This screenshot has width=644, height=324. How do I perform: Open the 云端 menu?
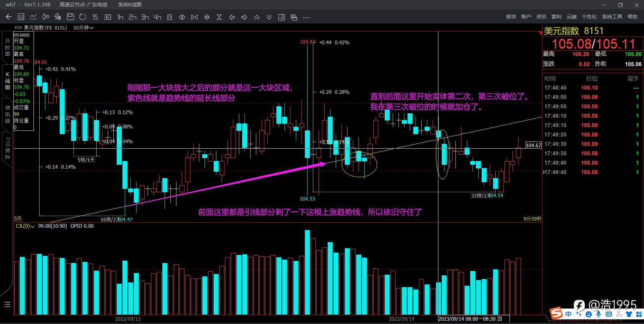(572, 17)
